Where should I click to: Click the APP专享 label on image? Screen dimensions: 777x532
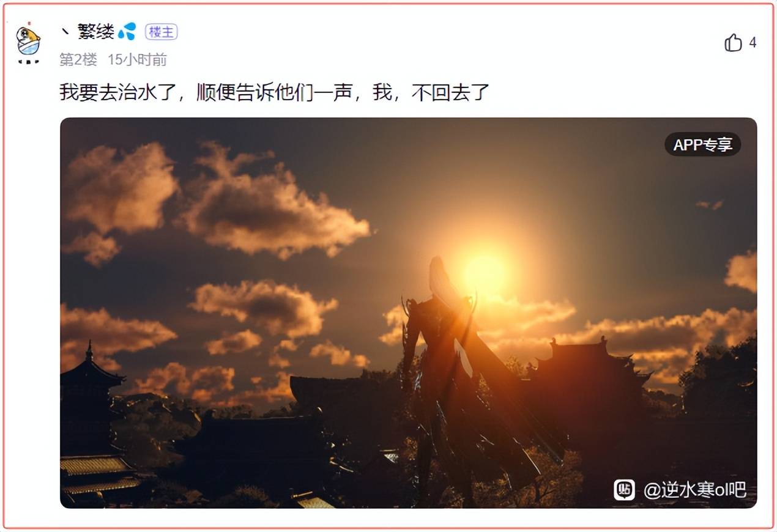[x=703, y=144]
